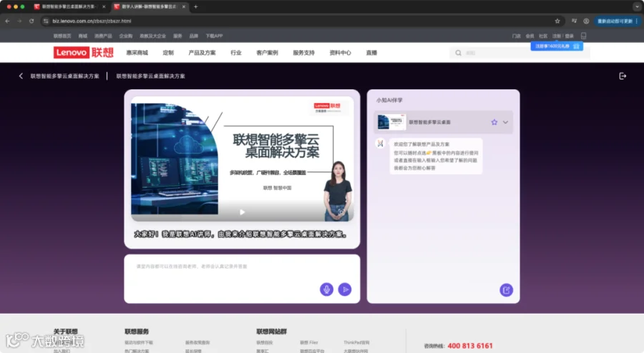
Task: Click the browser forward arrow
Action: pos(19,21)
